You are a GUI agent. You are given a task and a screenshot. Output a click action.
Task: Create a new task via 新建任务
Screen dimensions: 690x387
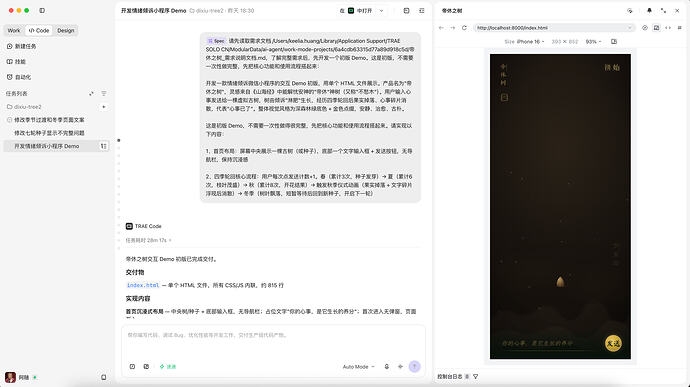22,46
